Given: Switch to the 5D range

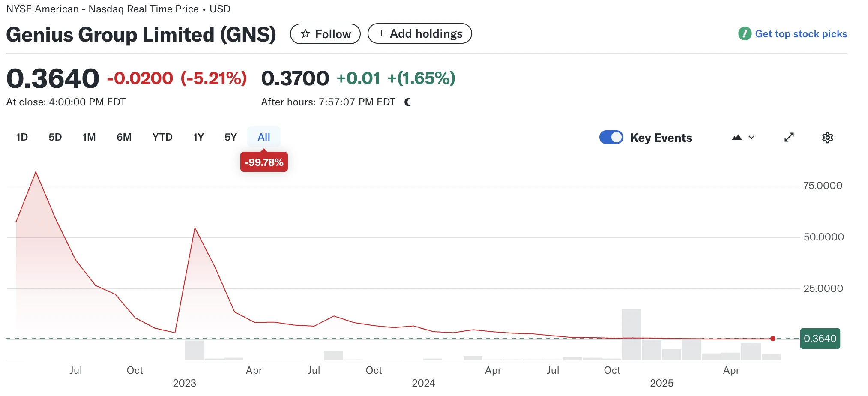Looking at the screenshot, I should pyautogui.click(x=55, y=137).
